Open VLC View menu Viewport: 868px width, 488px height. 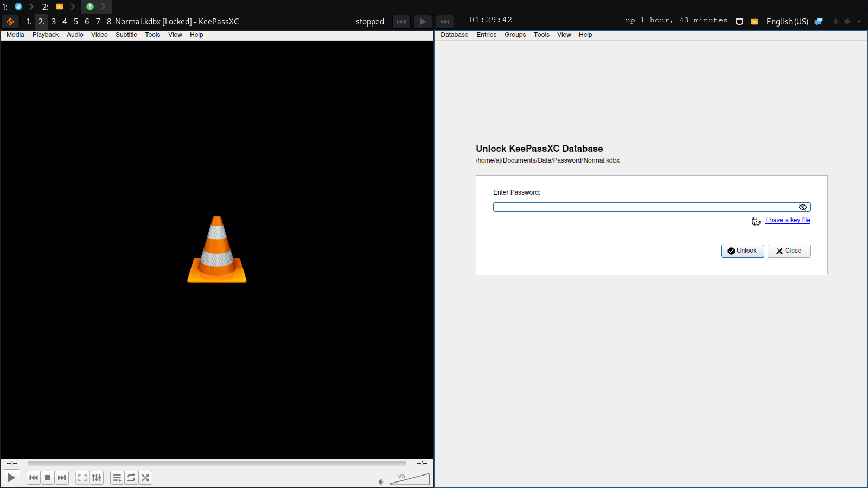[x=175, y=35]
